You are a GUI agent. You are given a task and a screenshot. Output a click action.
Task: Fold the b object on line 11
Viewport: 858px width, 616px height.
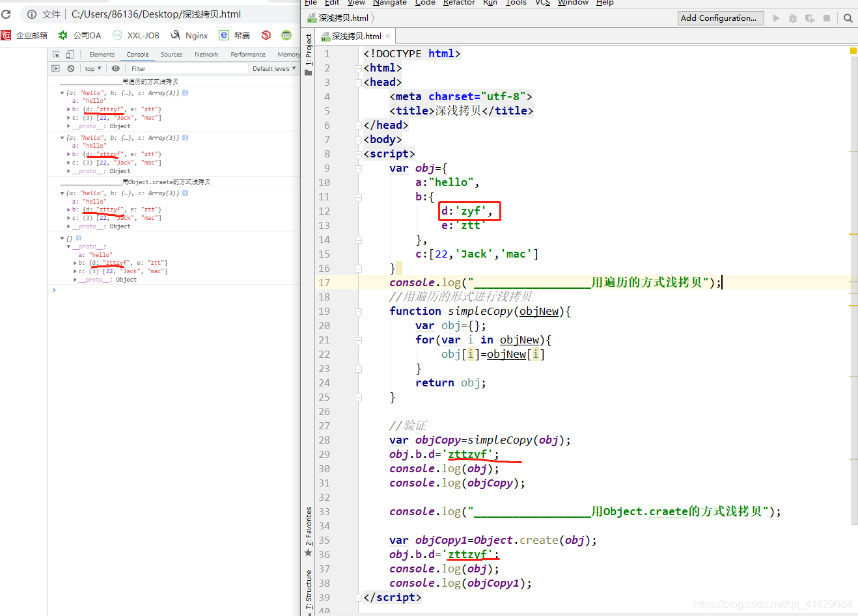(x=358, y=197)
